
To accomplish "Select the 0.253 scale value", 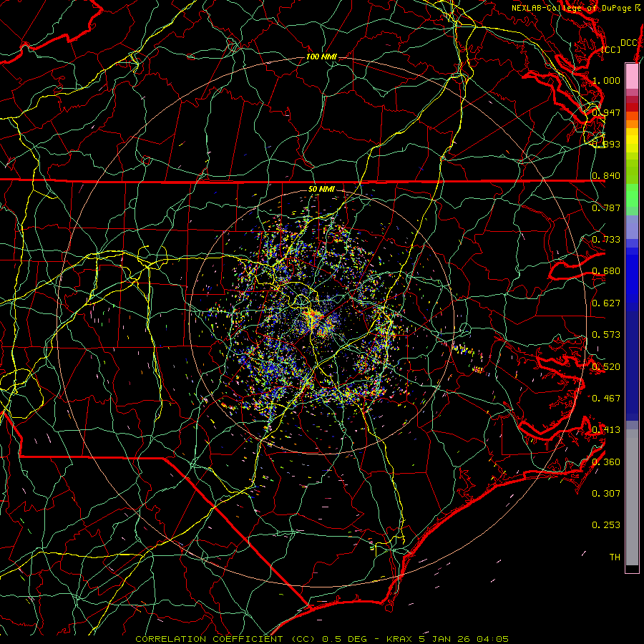I will (x=606, y=525).
